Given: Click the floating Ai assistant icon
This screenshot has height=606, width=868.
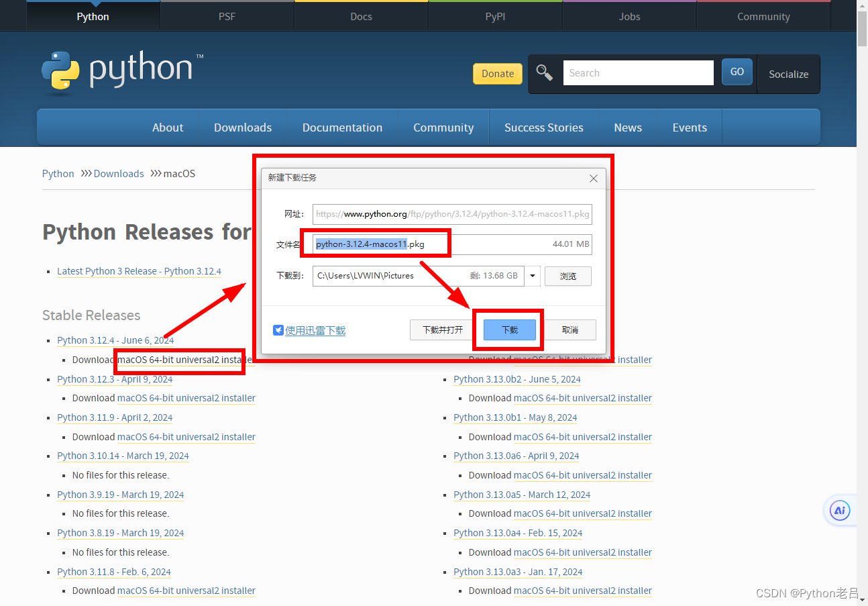Looking at the screenshot, I should click(840, 511).
